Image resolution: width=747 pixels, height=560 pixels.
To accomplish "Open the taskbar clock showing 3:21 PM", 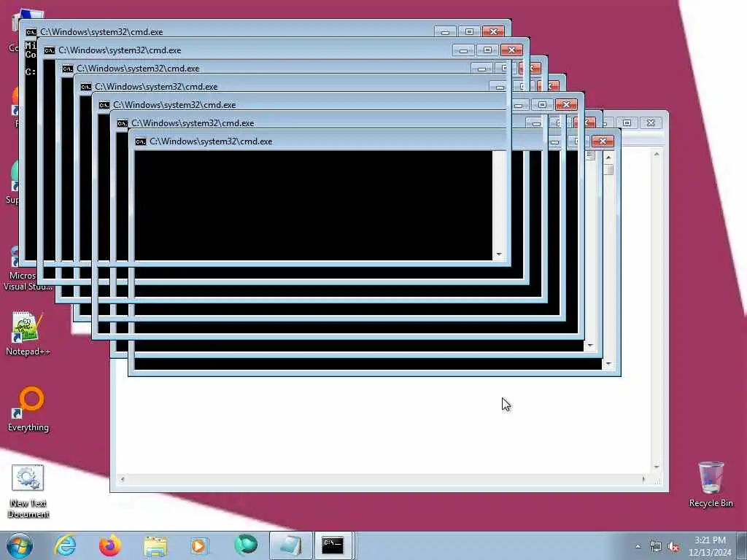I will (x=710, y=546).
